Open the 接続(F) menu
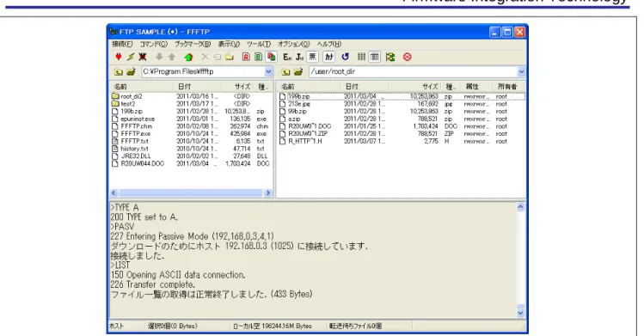 pos(122,44)
